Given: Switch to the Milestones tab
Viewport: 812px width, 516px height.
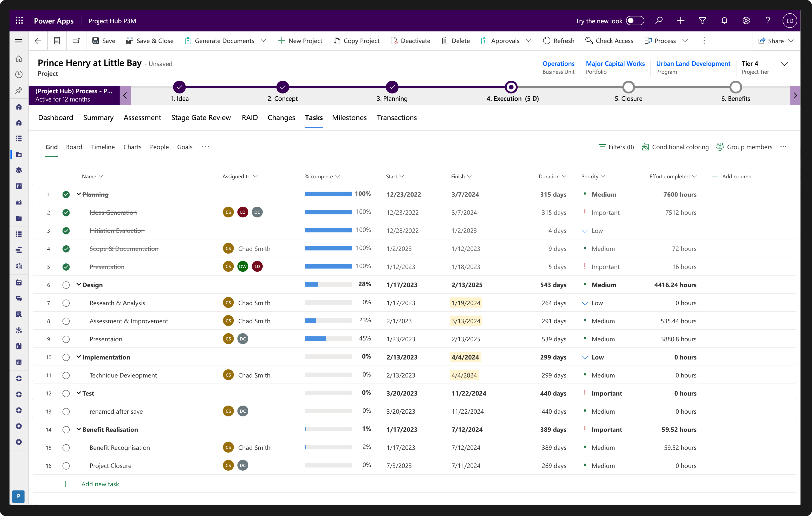Looking at the screenshot, I should click(349, 118).
